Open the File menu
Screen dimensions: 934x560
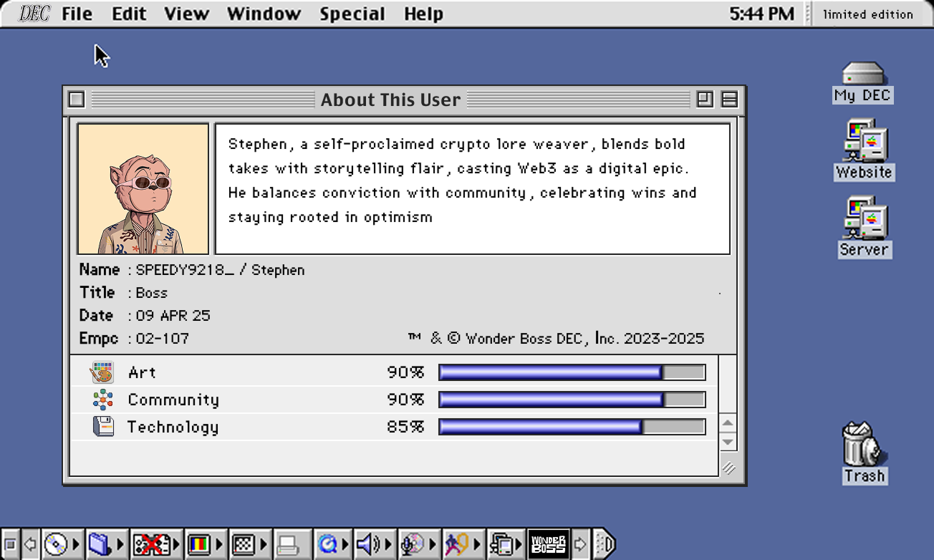pyautogui.click(x=77, y=14)
